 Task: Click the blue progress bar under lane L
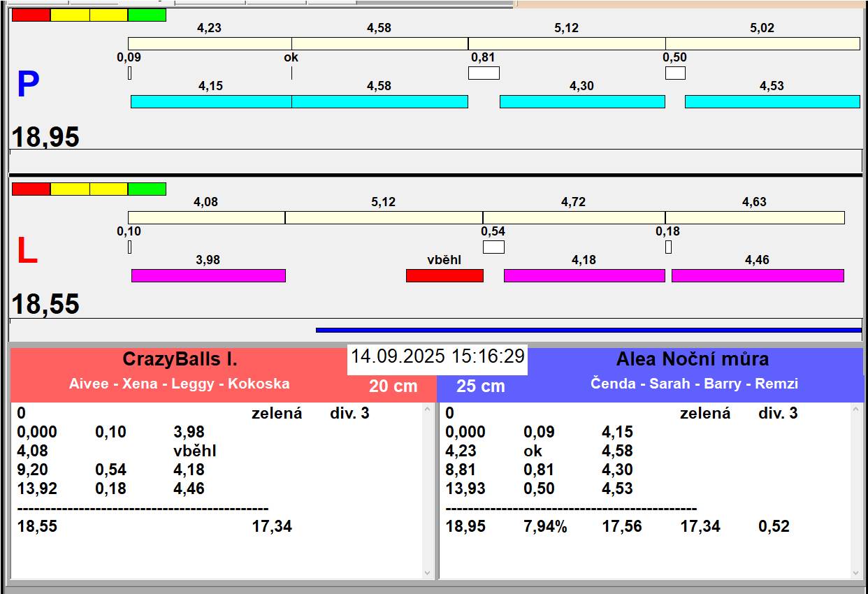click(588, 330)
